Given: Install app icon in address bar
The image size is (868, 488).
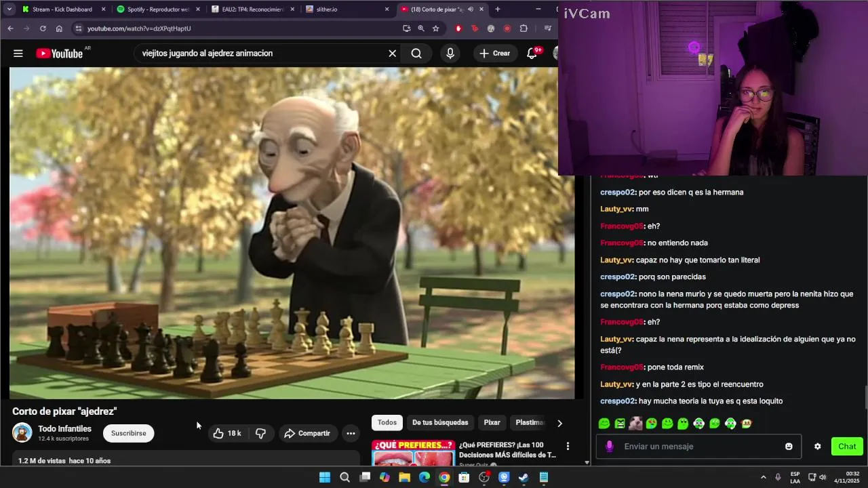Looking at the screenshot, I should (406, 28).
